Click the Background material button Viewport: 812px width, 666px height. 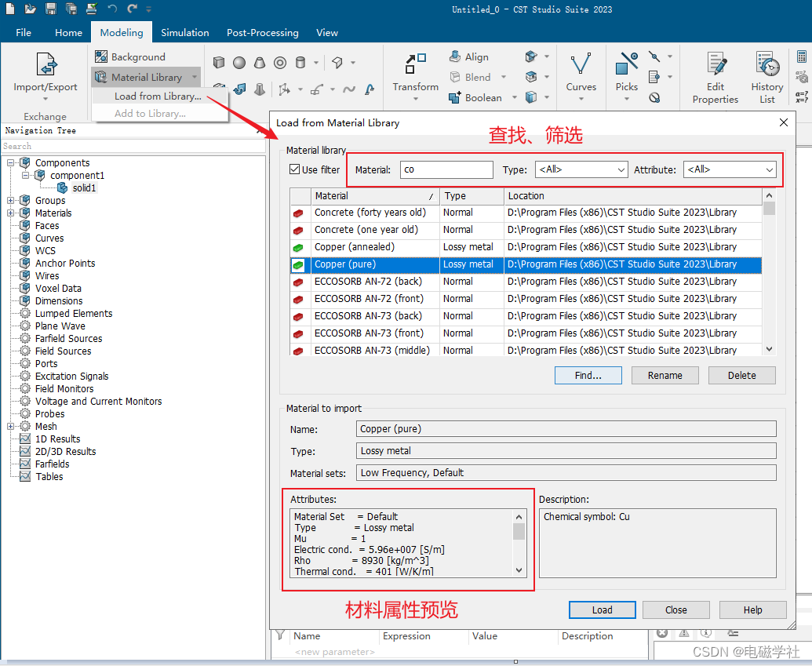pyautogui.click(x=130, y=57)
